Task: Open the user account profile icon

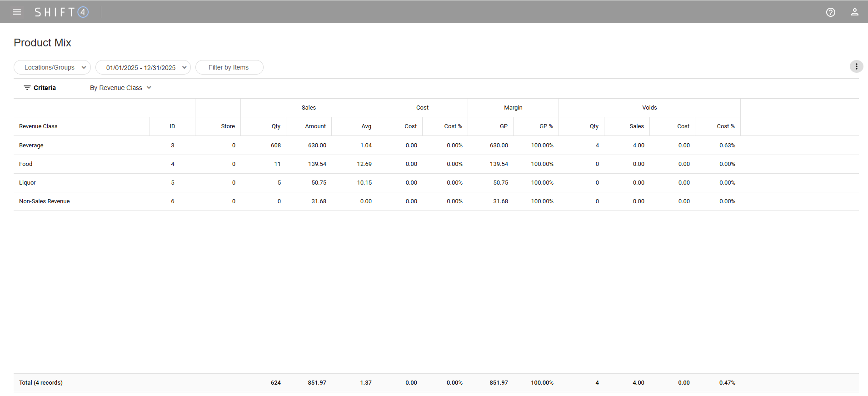Action: click(x=854, y=12)
